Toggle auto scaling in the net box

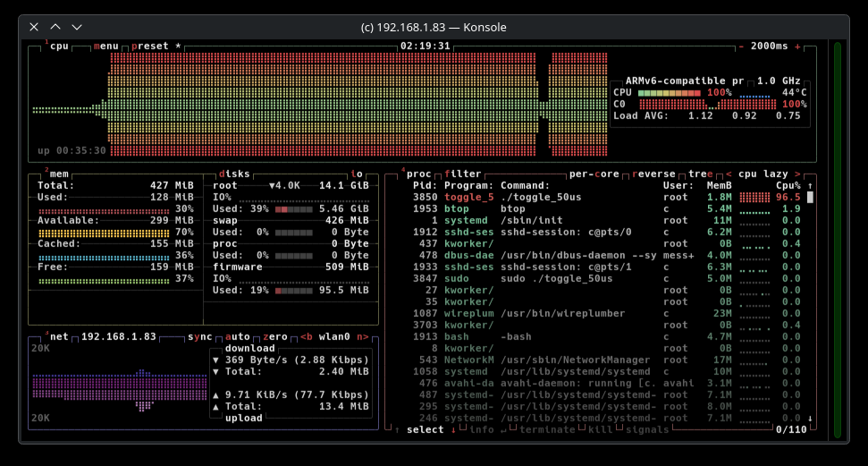tap(238, 337)
